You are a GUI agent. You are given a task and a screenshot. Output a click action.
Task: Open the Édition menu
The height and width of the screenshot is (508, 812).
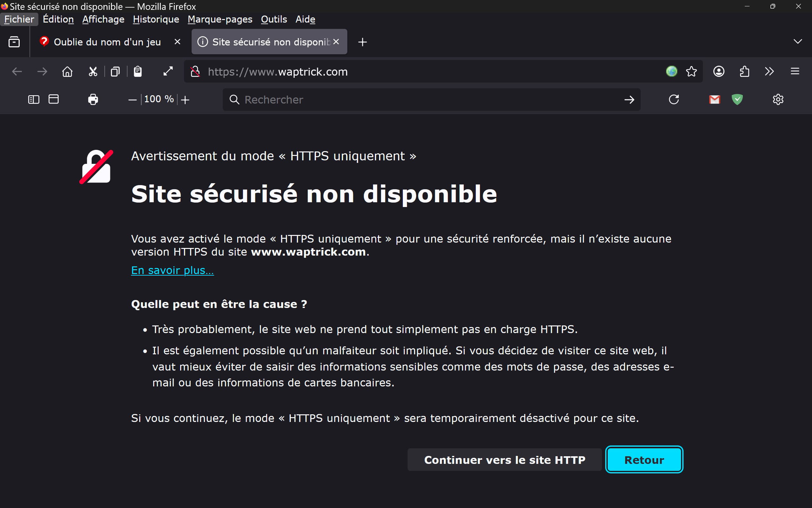point(58,19)
